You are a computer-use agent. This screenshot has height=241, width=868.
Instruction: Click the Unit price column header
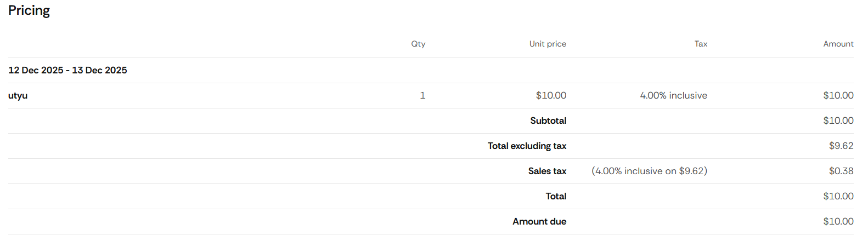548,44
